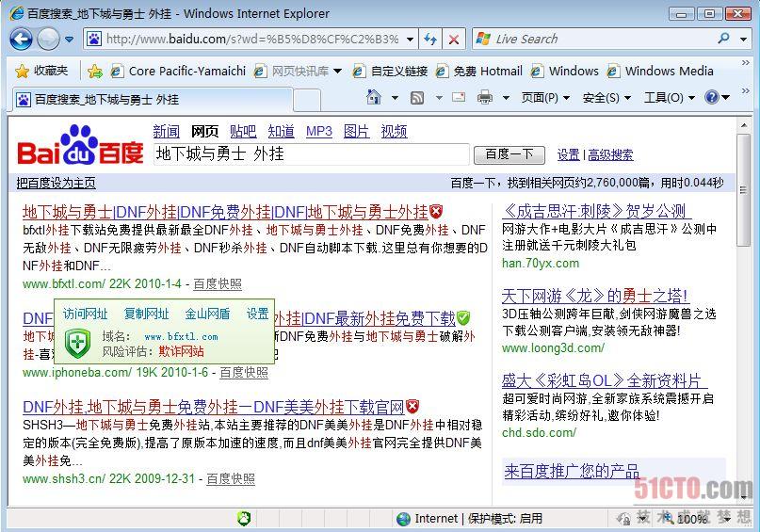Open 百度快照 for www.bfxtl.com result
Image resolution: width=760 pixels, height=532 pixels.
tap(218, 284)
